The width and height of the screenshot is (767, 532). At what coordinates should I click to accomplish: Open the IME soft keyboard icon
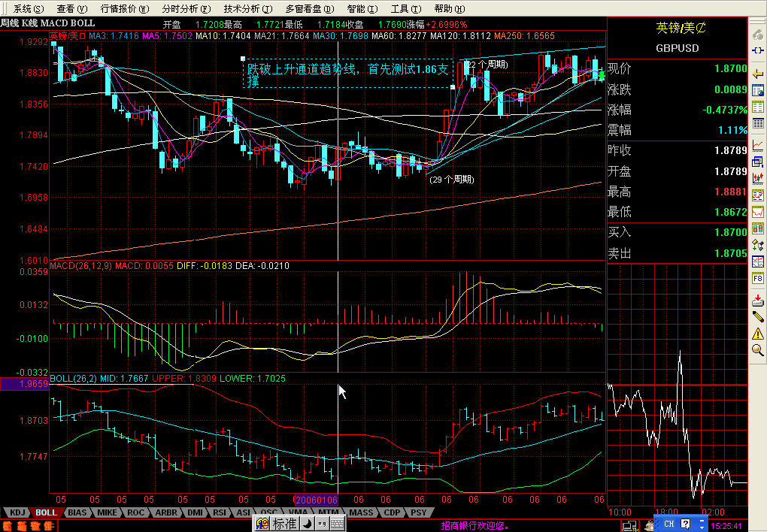[x=337, y=524]
